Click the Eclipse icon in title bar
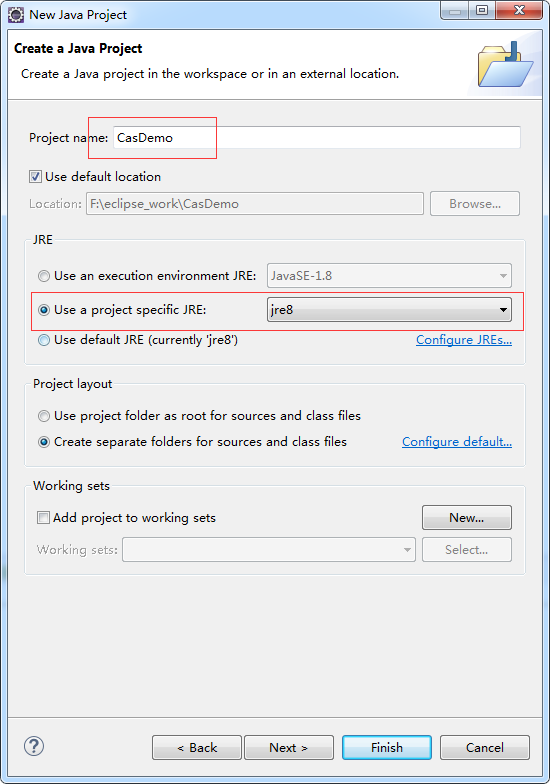The height and width of the screenshot is (784, 550). tap(16, 14)
